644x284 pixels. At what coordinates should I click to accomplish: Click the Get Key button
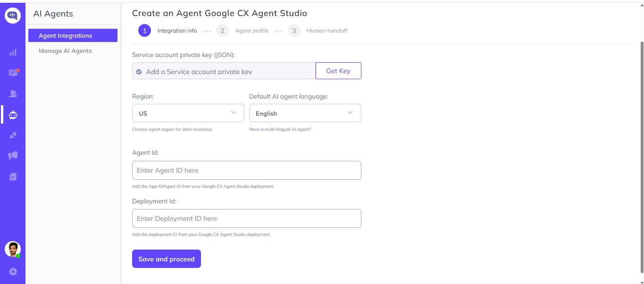point(338,71)
